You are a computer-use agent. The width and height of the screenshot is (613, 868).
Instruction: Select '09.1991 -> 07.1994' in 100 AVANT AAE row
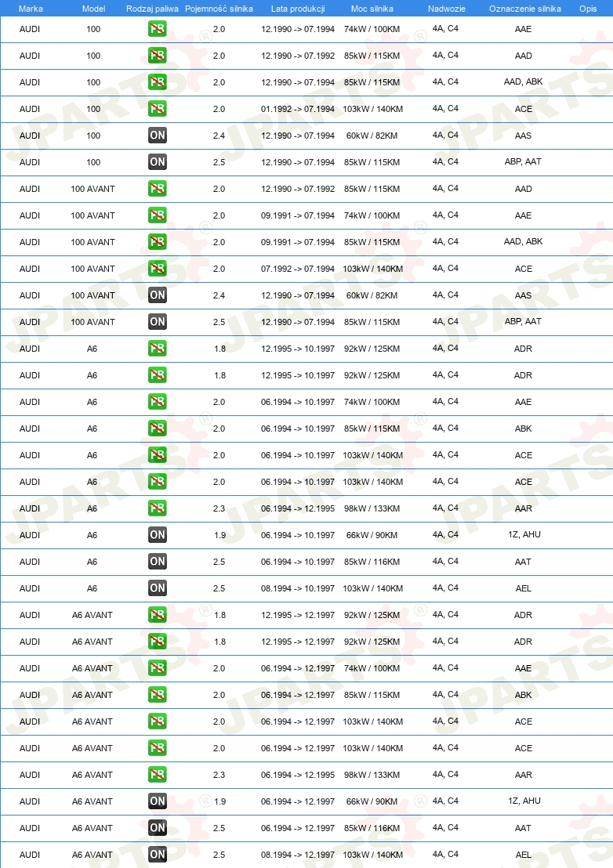click(x=298, y=215)
